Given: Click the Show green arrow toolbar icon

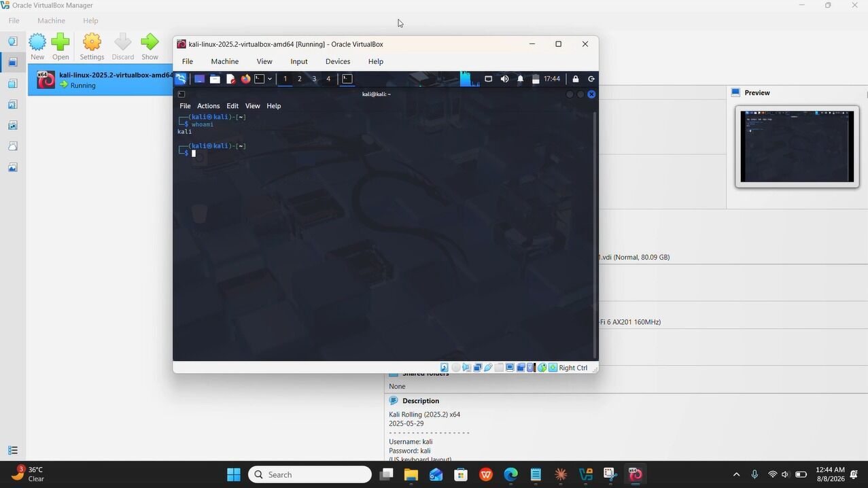Looking at the screenshot, I should (x=150, y=46).
